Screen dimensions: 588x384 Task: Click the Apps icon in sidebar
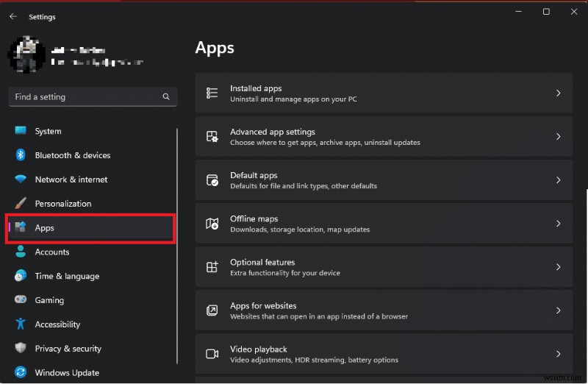pos(21,227)
